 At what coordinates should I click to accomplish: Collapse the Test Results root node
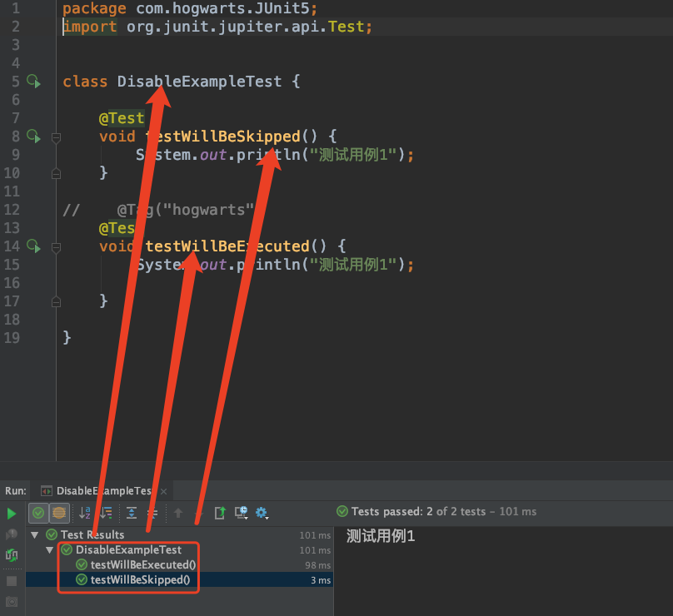point(34,535)
